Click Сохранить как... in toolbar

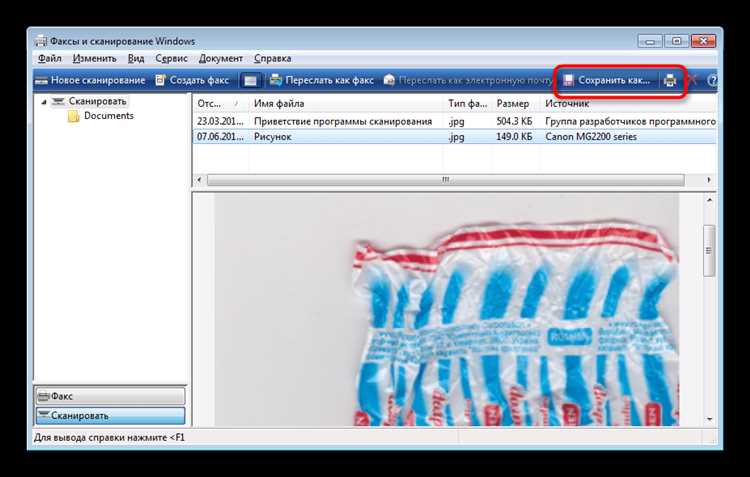click(607, 80)
